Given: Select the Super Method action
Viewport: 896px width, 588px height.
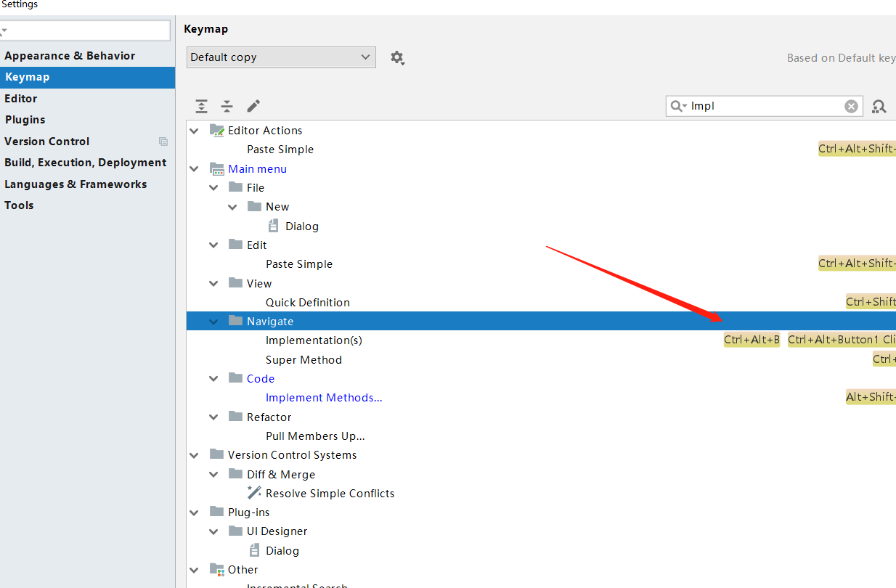Looking at the screenshot, I should [304, 360].
